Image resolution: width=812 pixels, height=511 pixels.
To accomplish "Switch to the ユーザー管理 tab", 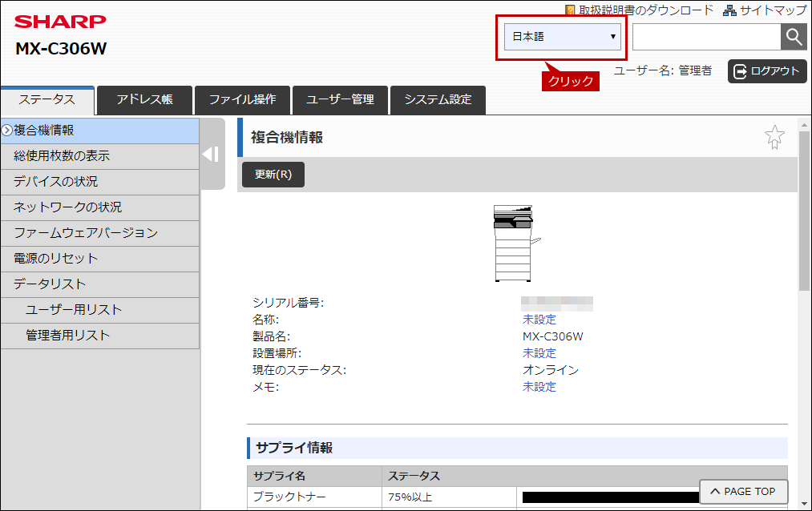I will [340, 100].
